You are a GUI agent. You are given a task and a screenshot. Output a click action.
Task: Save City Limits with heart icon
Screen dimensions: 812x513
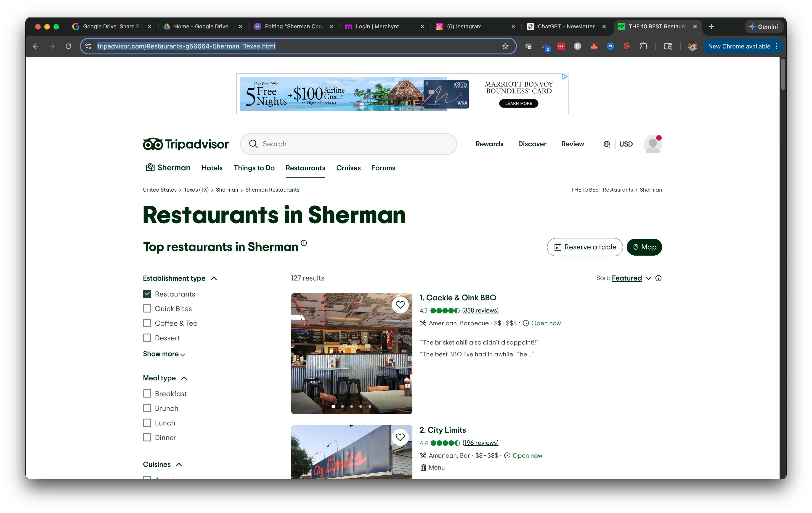[400, 437]
